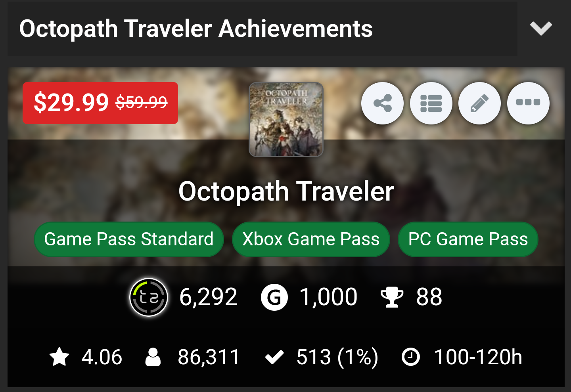Click the Octopath Traveler box art thumbnail
The image size is (571, 392).
pyautogui.click(x=286, y=119)
